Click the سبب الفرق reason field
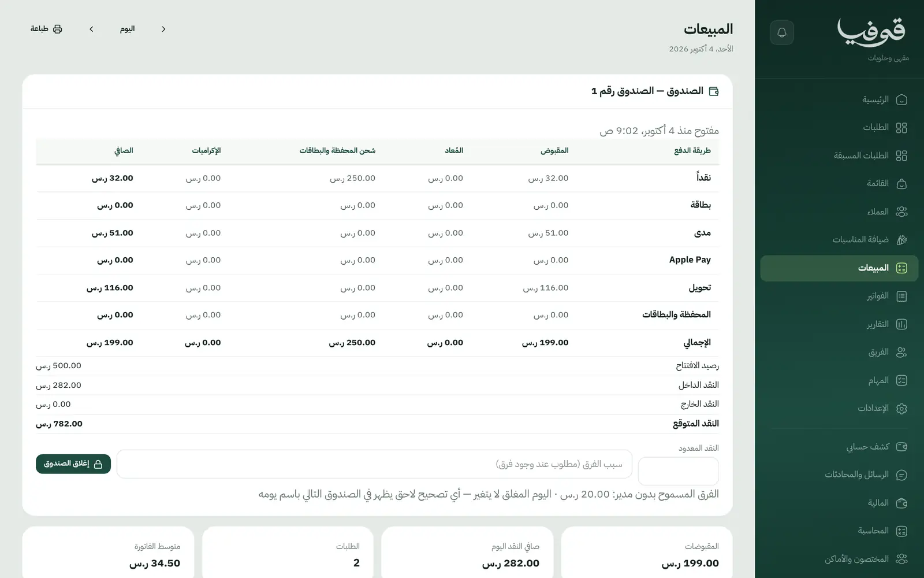This screenshot has height=578, width=924. coord(374,464)
